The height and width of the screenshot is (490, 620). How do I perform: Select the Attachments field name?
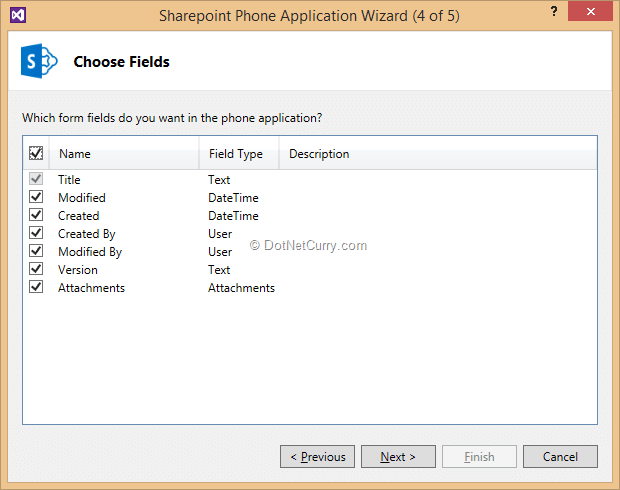pyautogui.click(x=91, y=288)
